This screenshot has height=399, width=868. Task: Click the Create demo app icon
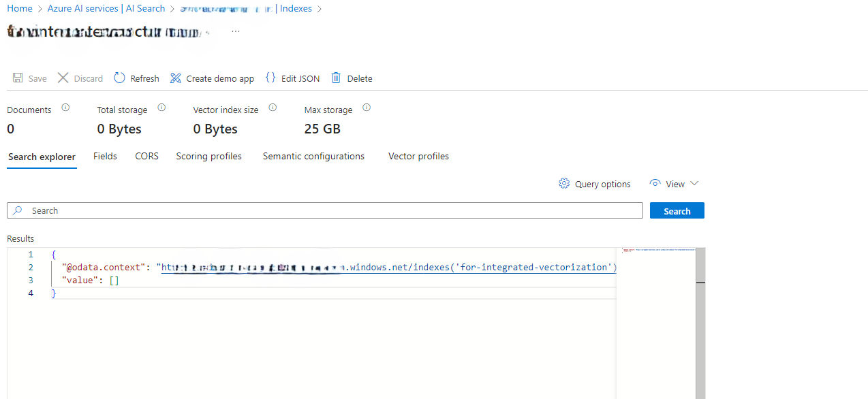click(176, 78)
